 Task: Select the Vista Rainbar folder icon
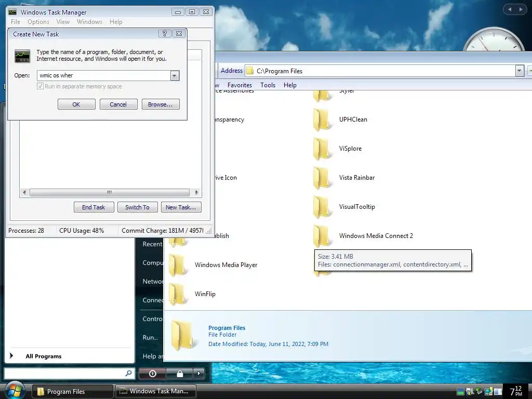point(321,178)
